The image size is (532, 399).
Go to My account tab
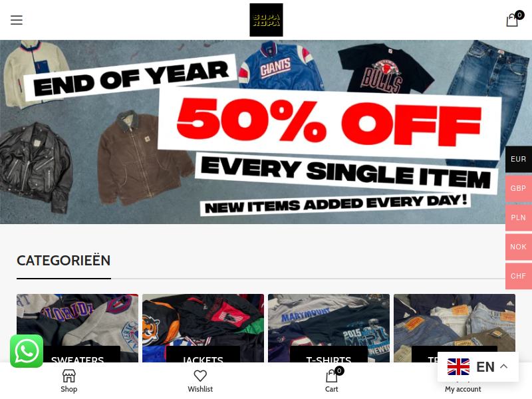point(463,389)
